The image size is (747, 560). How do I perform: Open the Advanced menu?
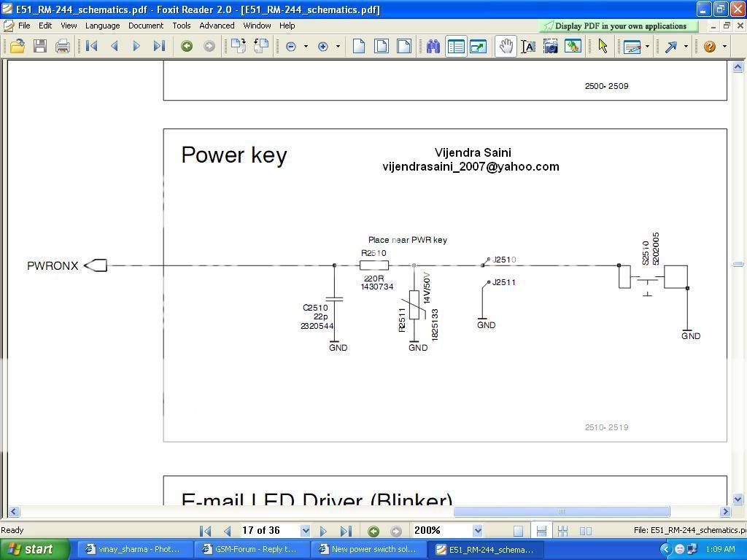coord(217,26)
